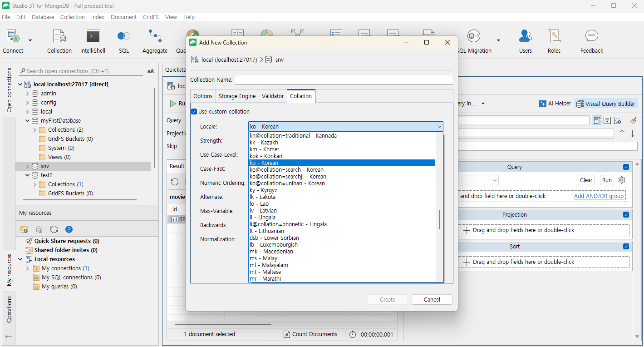Viewport: 644px width, 347px height.
Task: Click the Add AND/OR group link
Action: coord(599,196)
